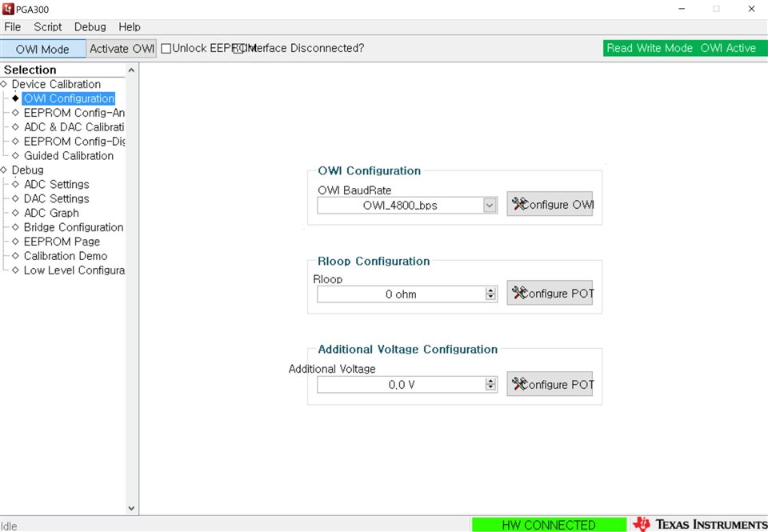The image size is (768, 532).
Task: Click the Texas Instruments logo
Action: tap(700, 524)
